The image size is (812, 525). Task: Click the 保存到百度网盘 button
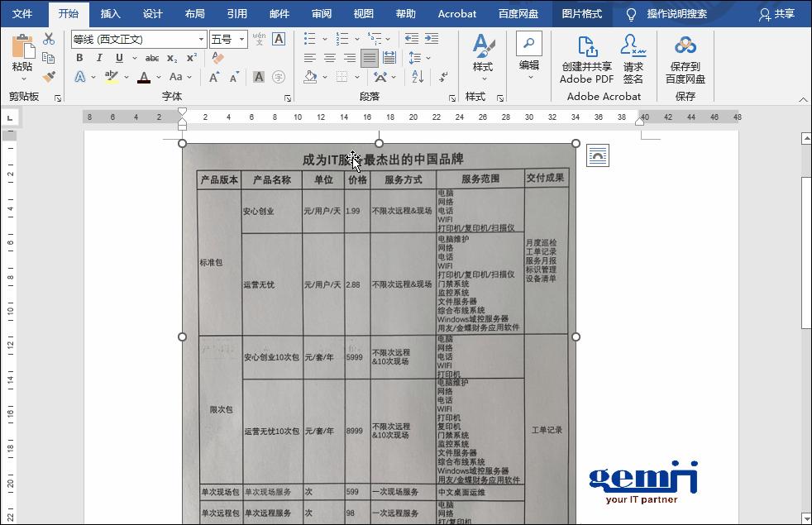click(685, 60)
